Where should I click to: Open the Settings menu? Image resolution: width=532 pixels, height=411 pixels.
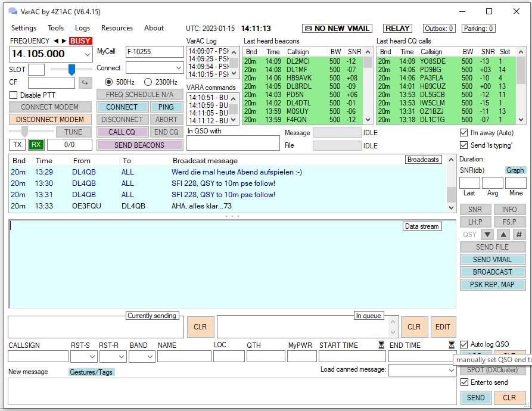24,28
